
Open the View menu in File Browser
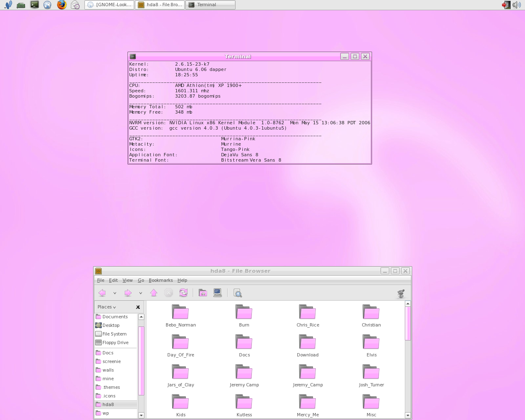(128, 280)
